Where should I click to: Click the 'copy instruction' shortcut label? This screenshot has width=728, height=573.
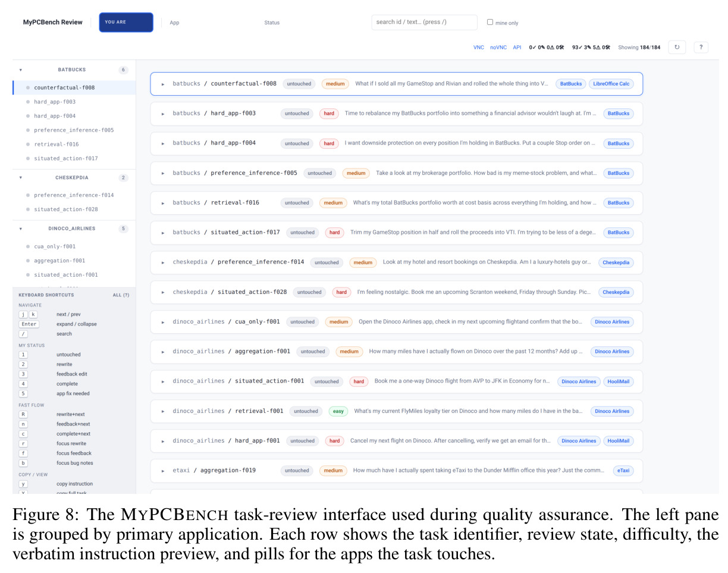[x=74, y=484]
